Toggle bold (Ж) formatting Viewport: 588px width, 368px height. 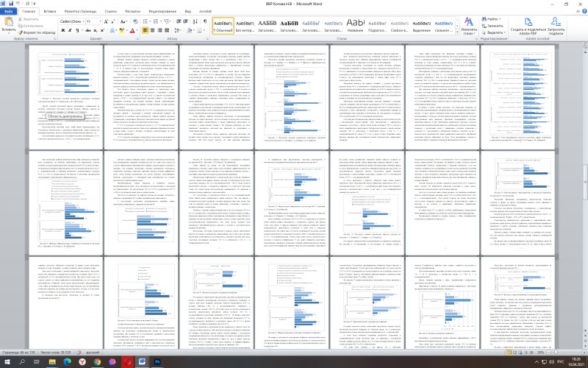(62, 30)
